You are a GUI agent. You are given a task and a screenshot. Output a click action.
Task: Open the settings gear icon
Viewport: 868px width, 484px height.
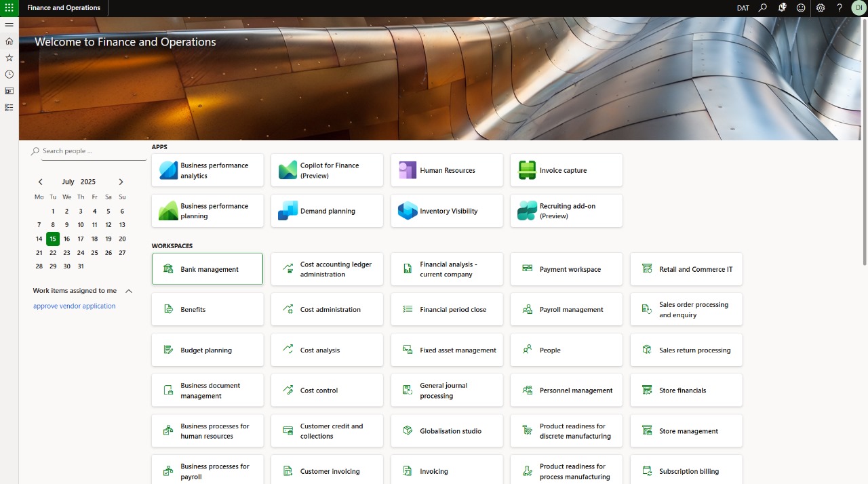[x=821, y=8]
